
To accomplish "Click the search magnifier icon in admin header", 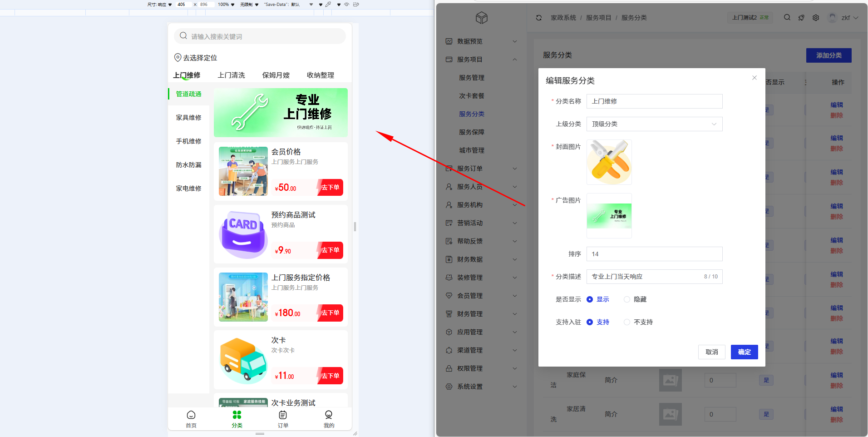I will [x=787, y=17].
